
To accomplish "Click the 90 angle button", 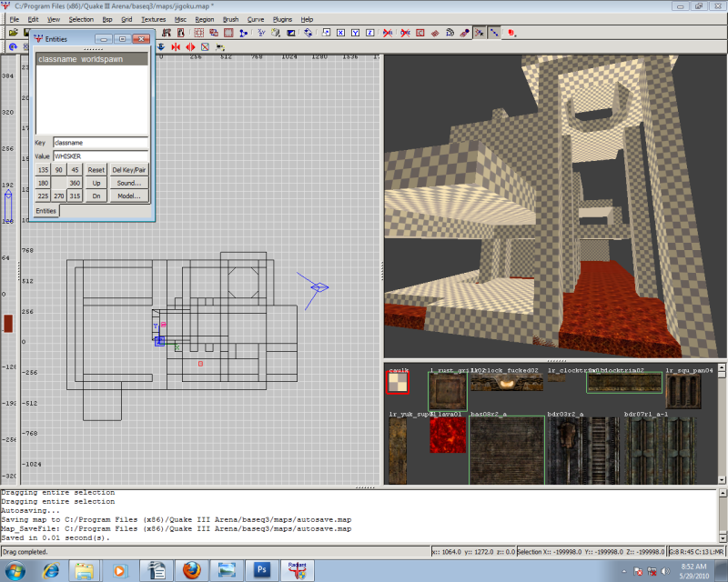I will [x=59, y=170].
